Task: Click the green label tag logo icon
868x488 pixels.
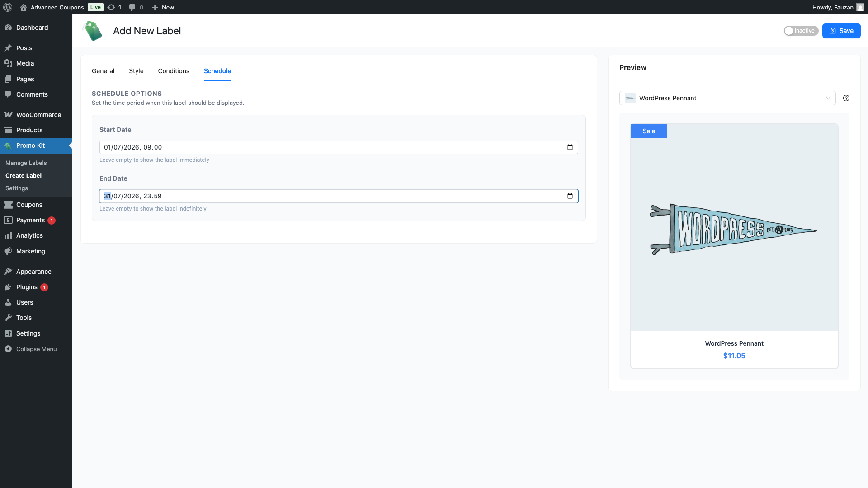Action: 93,31
